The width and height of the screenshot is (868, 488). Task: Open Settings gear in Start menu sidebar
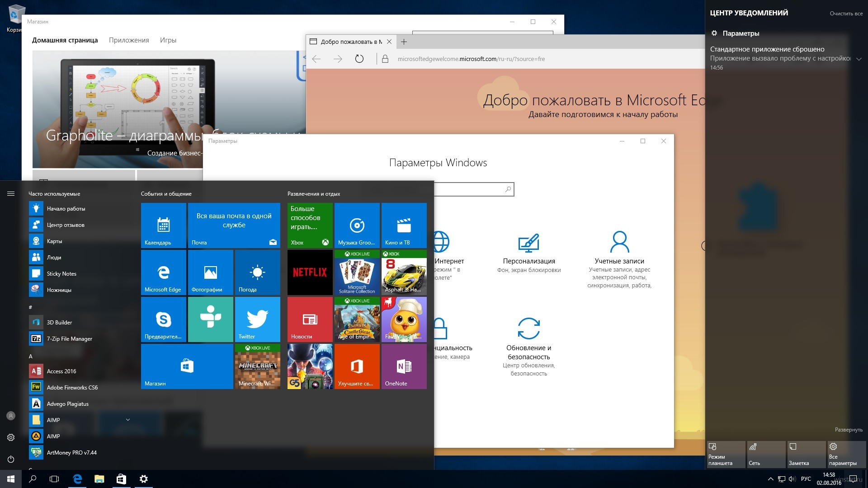tap(11, 437)
